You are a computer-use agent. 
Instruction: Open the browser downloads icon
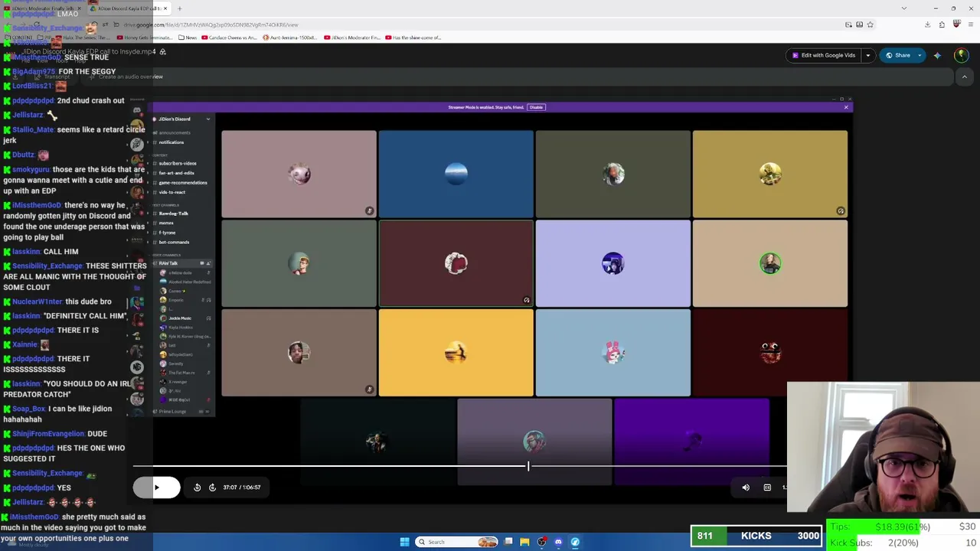click(927, 24)
